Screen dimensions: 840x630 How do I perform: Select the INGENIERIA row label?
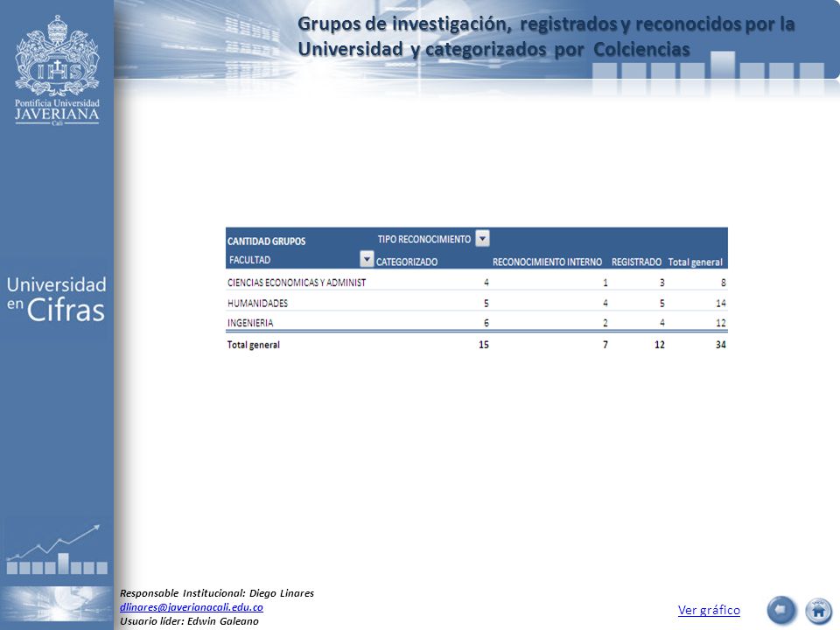tap(250, 323)
